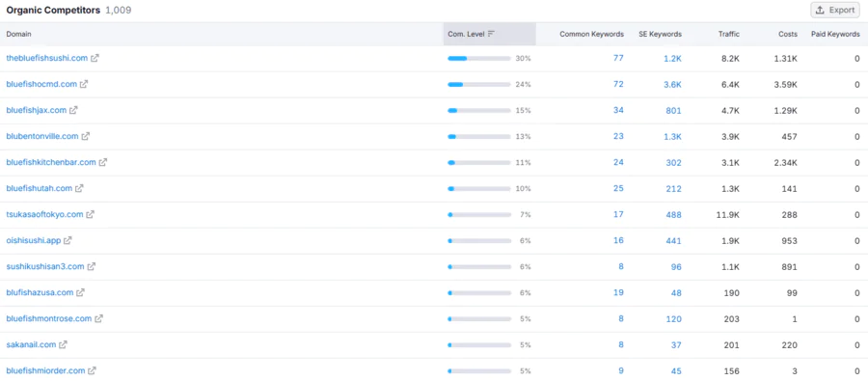Sort by Traffic column header
This screenshot has width=868, height=381.
[729, 34]
